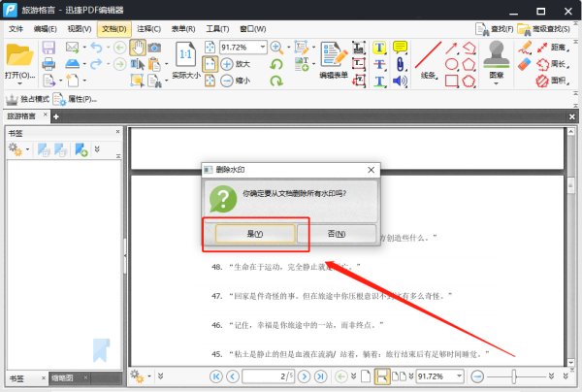
Task: Select the Hand tool
Action: 138,48
